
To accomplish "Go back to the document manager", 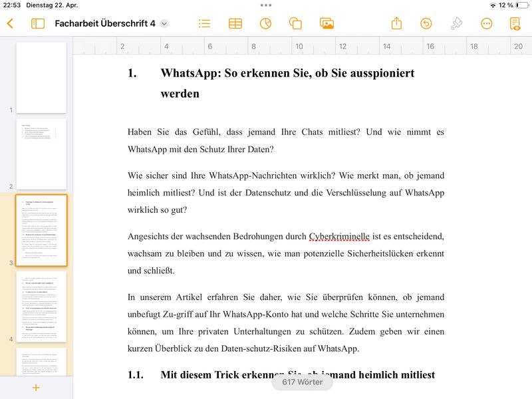I will [x=10, y=23].
